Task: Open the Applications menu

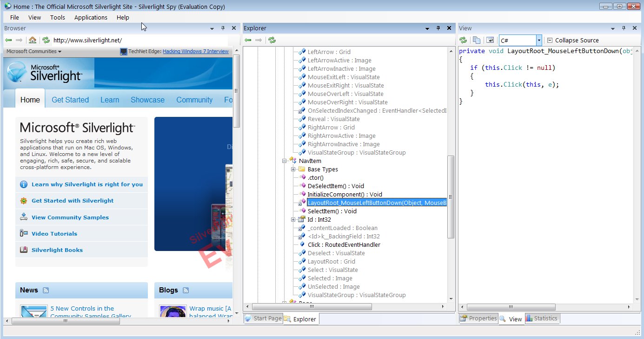Action: (91, 17)
